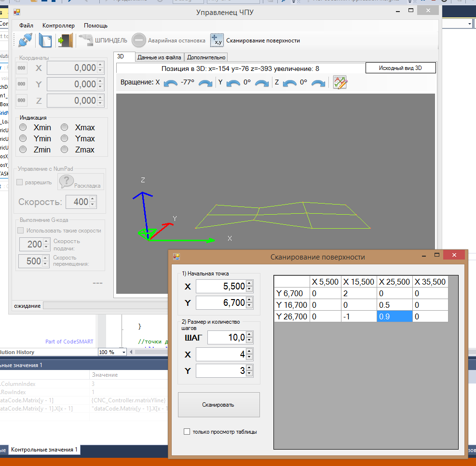Zero the Y coordinate 000 button
The image size is (476, 466).
22,84
